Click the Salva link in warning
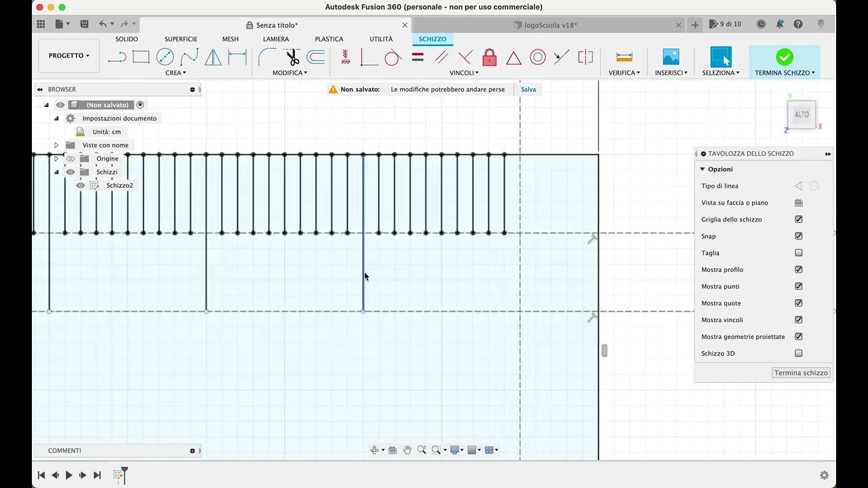The width and height of the screenshot is (868, 488). coord(528,89)
